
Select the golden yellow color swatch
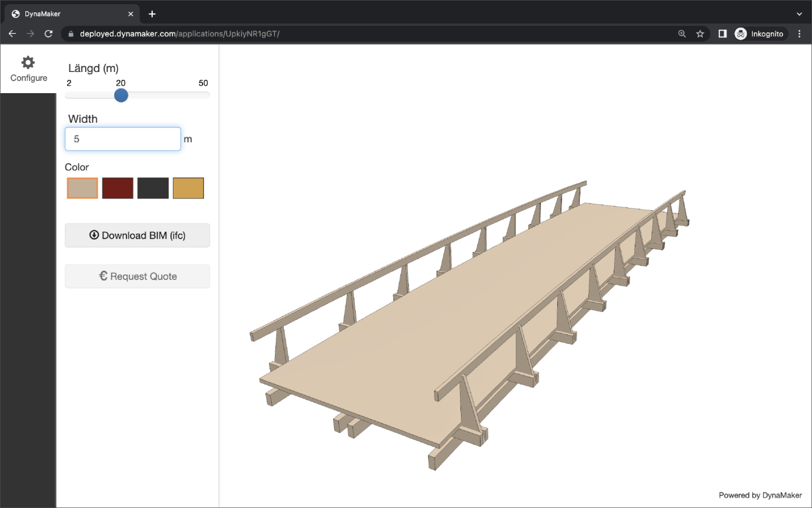[188, 188]
